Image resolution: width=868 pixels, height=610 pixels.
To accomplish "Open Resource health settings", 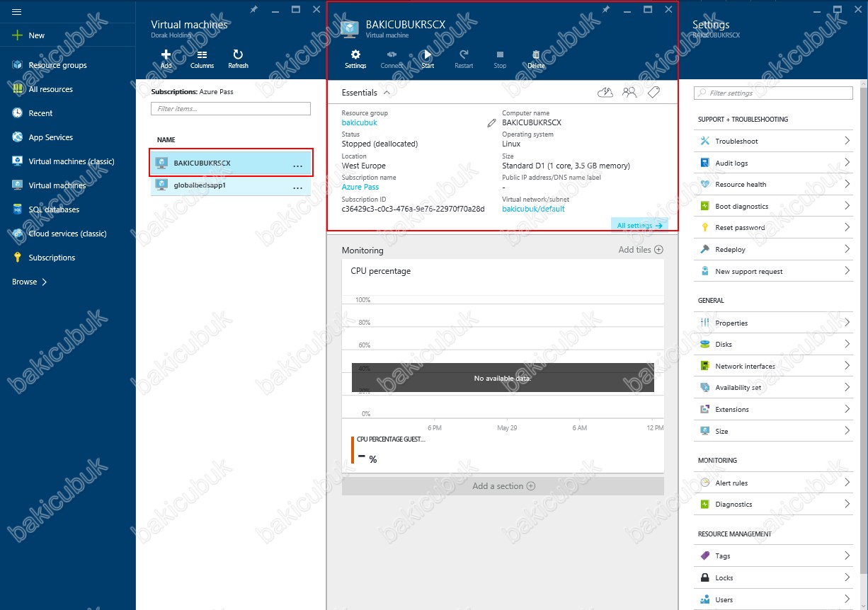I will tap(775, 184).
